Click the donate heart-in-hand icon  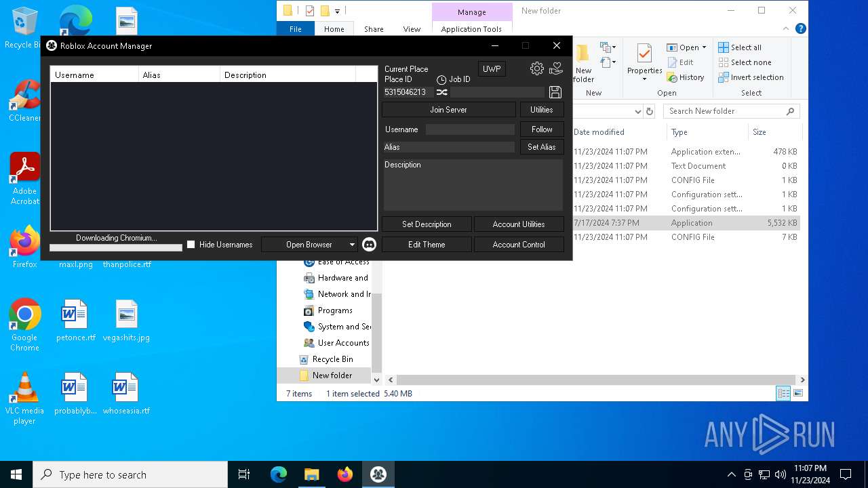[556, 68]
